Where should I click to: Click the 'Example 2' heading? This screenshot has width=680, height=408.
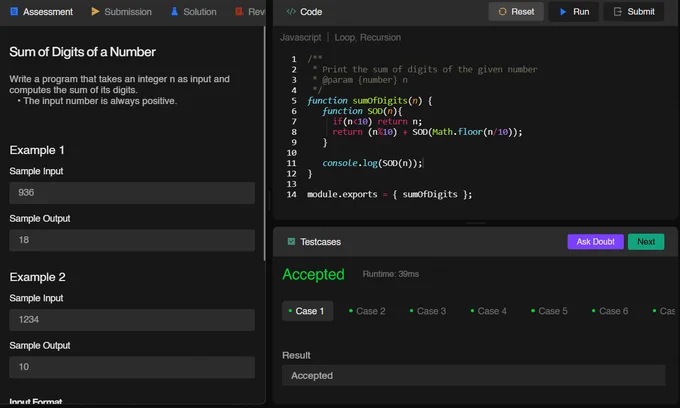[37, 277]
